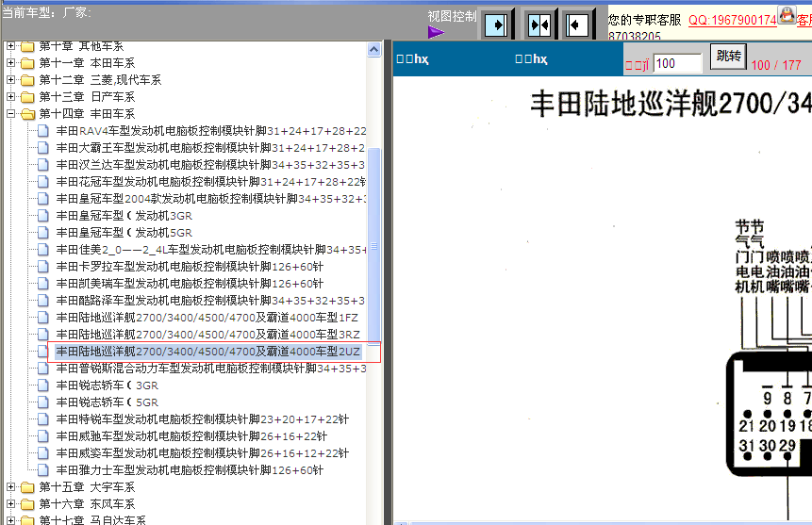The image size is (812, 525).
Task: Click document icon of 丰田皇冠车型2004款 entry
Action: [x=43, y=199]
